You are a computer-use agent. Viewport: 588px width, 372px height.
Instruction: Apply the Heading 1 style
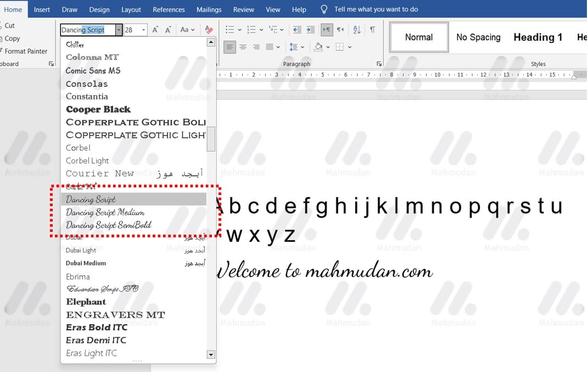point(537,37)
